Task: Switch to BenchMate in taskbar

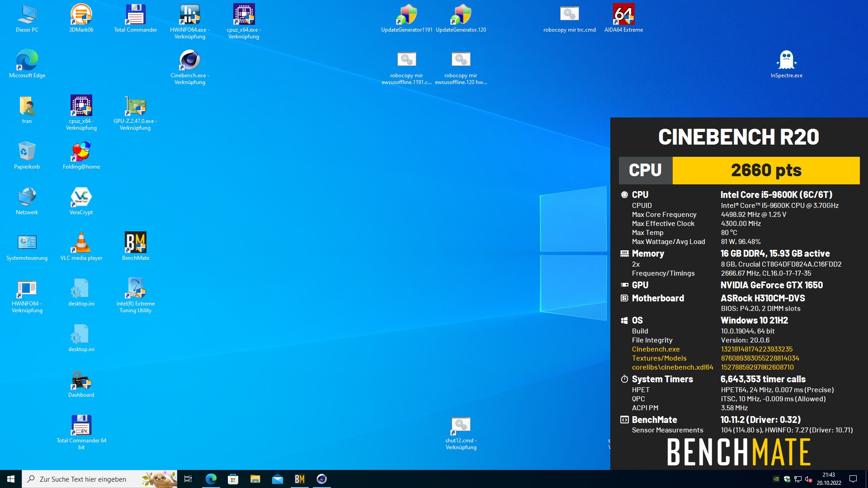Action: click(299, 479)
